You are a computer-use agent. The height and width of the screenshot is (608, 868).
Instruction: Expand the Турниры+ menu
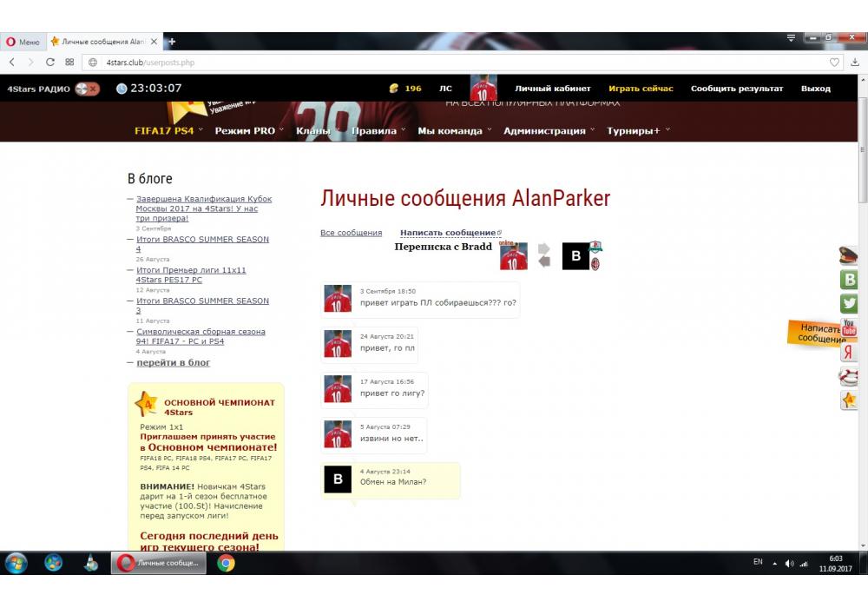(638, 130)
